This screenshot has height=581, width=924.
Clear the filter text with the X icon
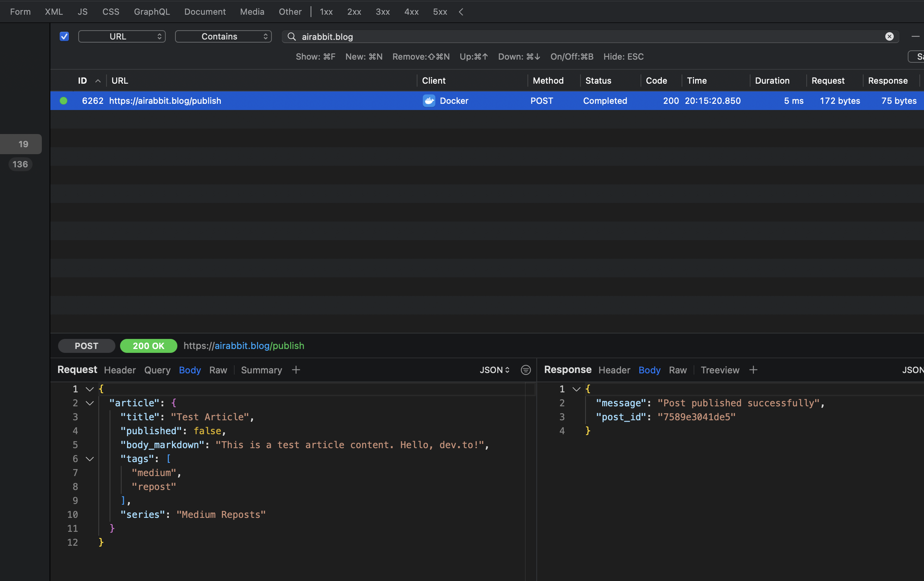point(889,36)
